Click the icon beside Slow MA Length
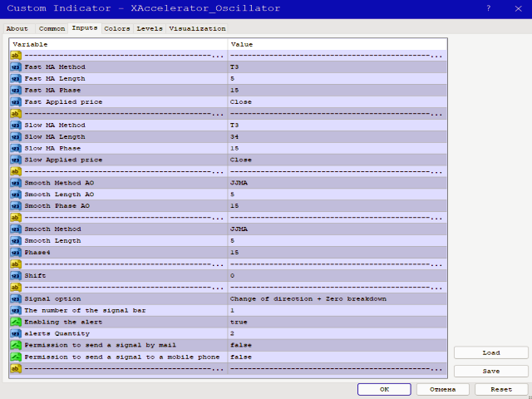532x399 pixels. (16, 136)
